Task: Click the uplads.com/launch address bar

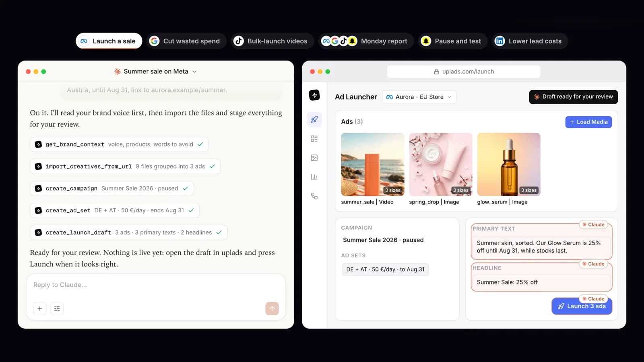Action: (x=464, y=72)
